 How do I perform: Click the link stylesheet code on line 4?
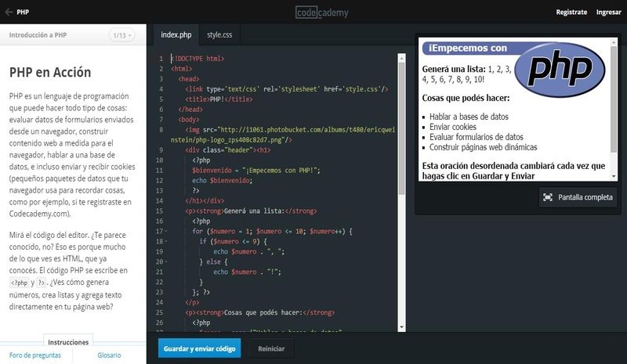[x=287, y=89]
